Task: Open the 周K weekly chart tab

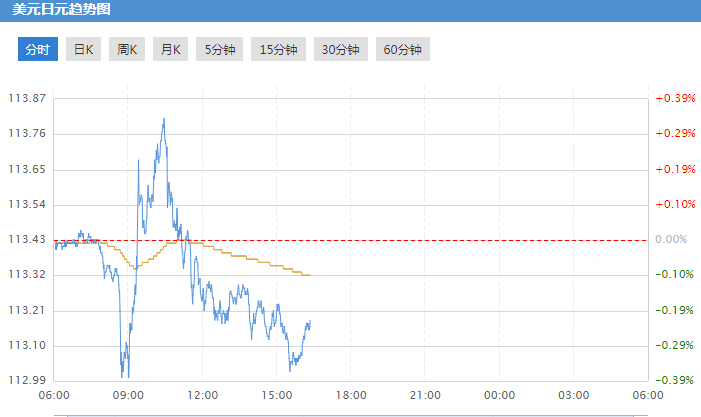Action: [x=127, y=50]
